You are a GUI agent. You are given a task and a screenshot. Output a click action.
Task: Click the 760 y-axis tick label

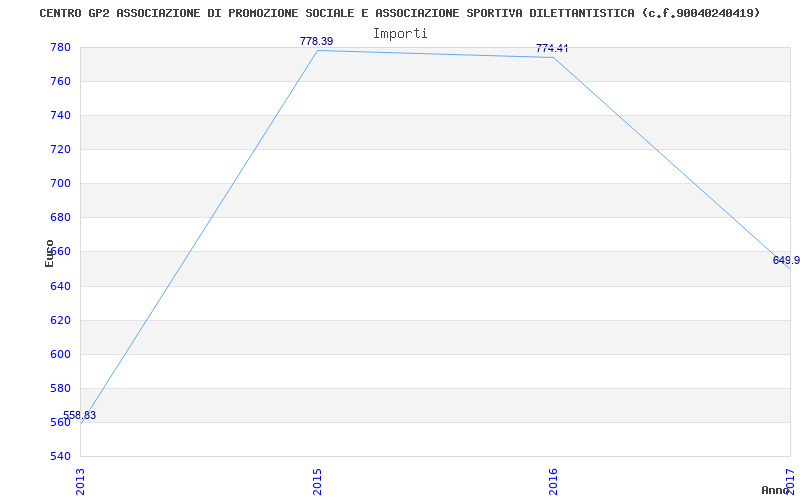(x=60, y=82)
